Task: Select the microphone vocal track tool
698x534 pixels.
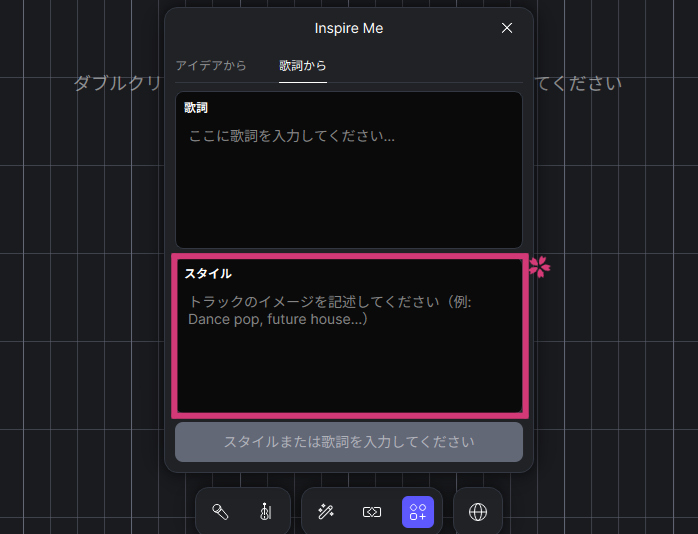Action: pyautogui.click(x=220, y=512)
